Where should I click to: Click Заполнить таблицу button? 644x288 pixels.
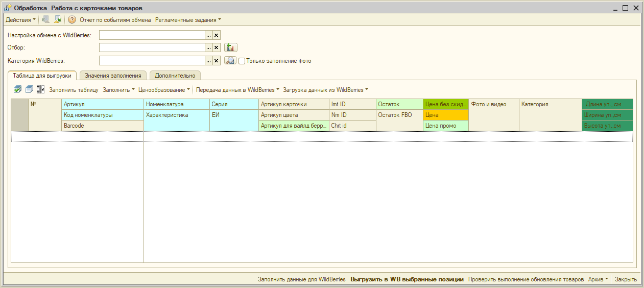pyautogui.click(x=74, y=89)
